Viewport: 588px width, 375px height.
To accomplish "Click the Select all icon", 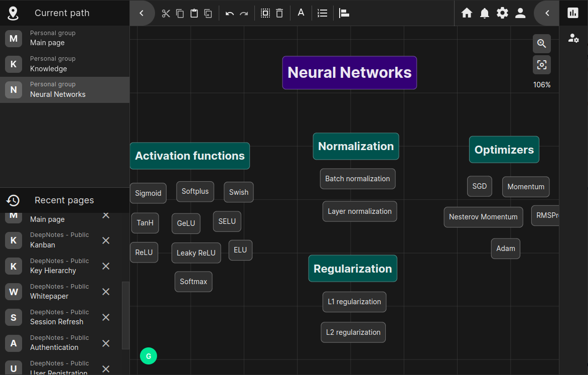I will tap(265, 14).
